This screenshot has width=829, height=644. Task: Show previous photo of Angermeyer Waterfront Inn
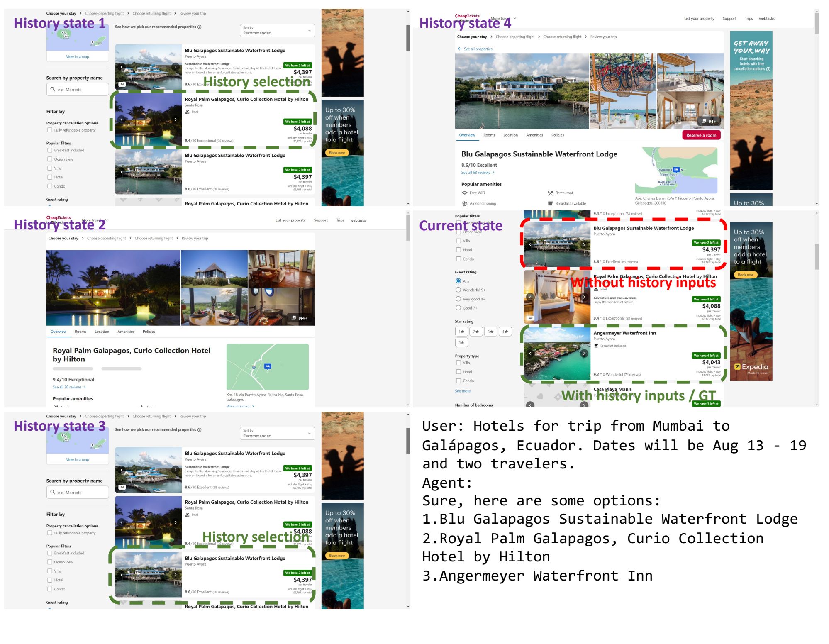(x=530, y=354)
